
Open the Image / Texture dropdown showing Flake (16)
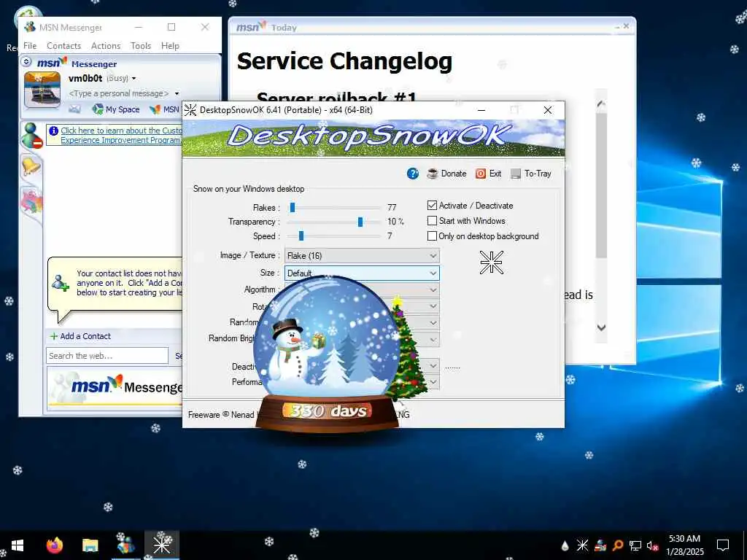(x=362, y=256)
